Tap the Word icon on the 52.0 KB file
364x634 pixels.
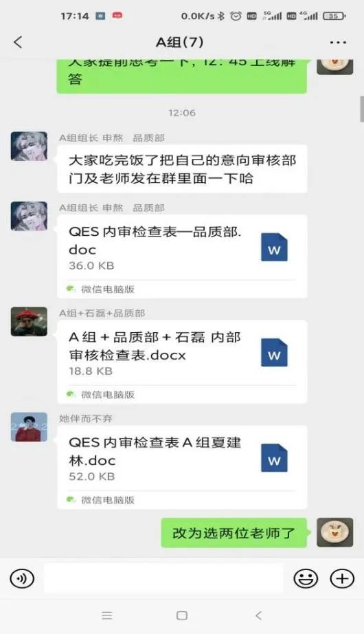click(x=274, y=458)
